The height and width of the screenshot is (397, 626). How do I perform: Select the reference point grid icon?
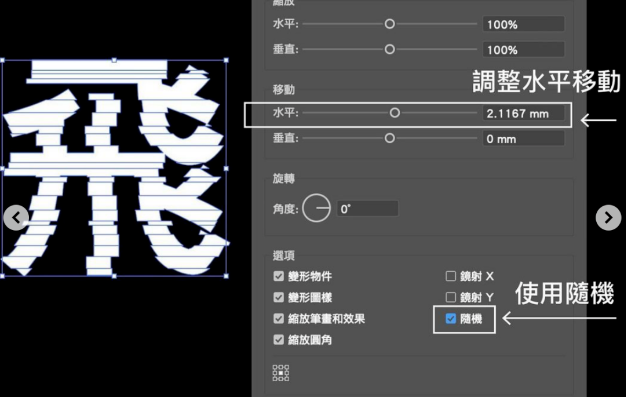tap(281, 373)
